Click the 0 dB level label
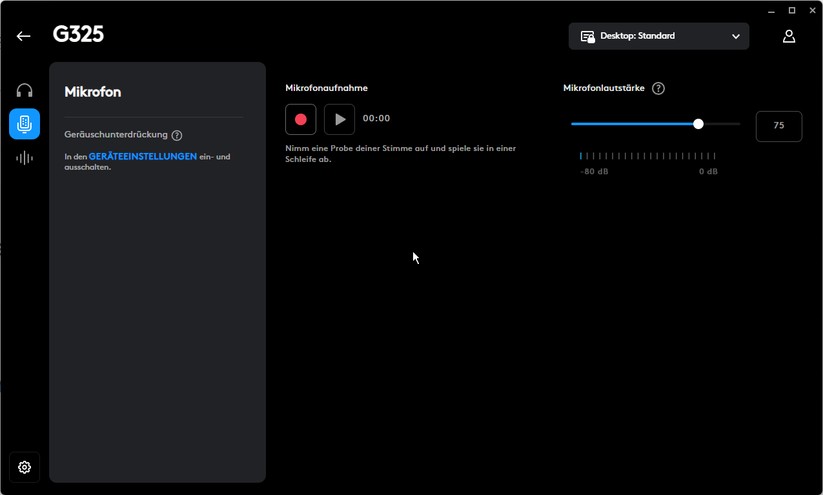Viewport: 823px width, 495px height. coord(708,172)
